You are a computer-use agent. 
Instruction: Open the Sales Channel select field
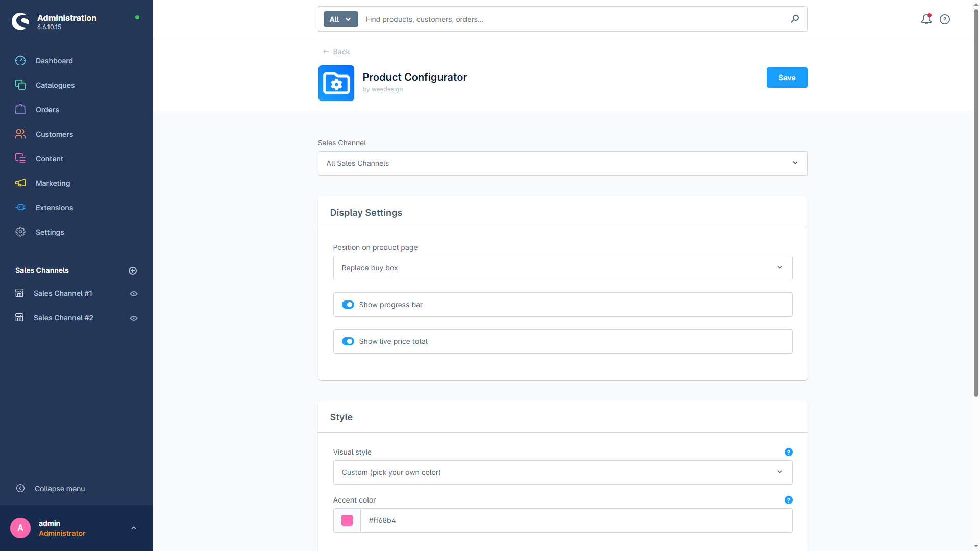562,163
